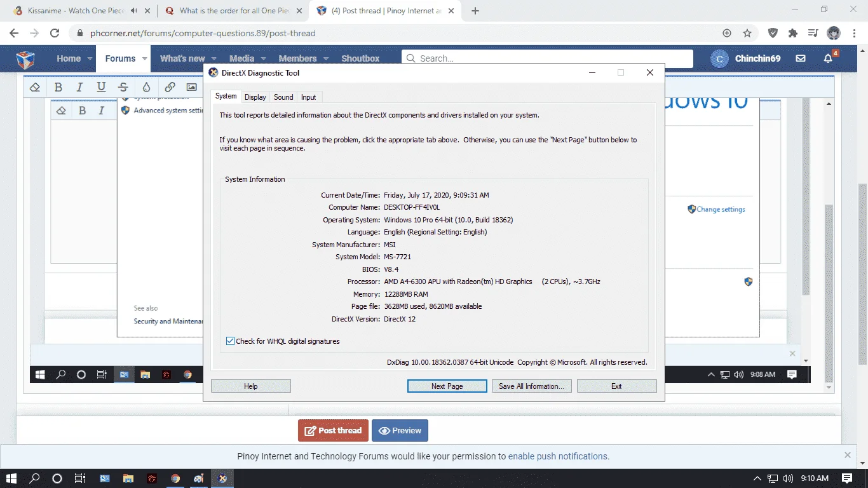The height and width of the screenshot is (488, 868).
Task: Reload the phcorner.net page
Action: (55, 33)
